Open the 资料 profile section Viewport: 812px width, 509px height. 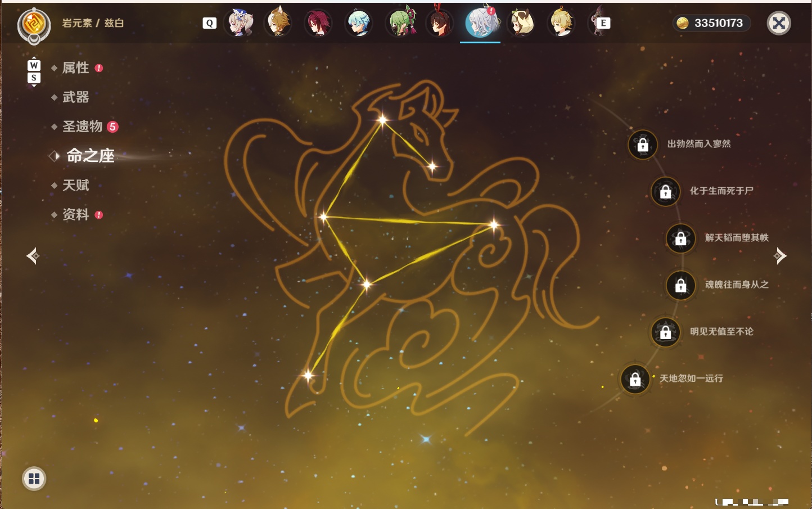click(75, 214)
